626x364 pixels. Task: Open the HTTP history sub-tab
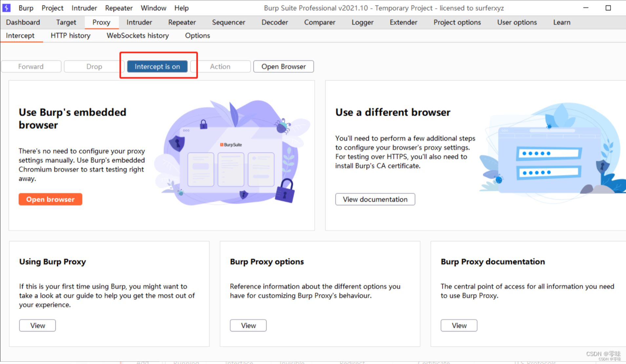(71, 35)
